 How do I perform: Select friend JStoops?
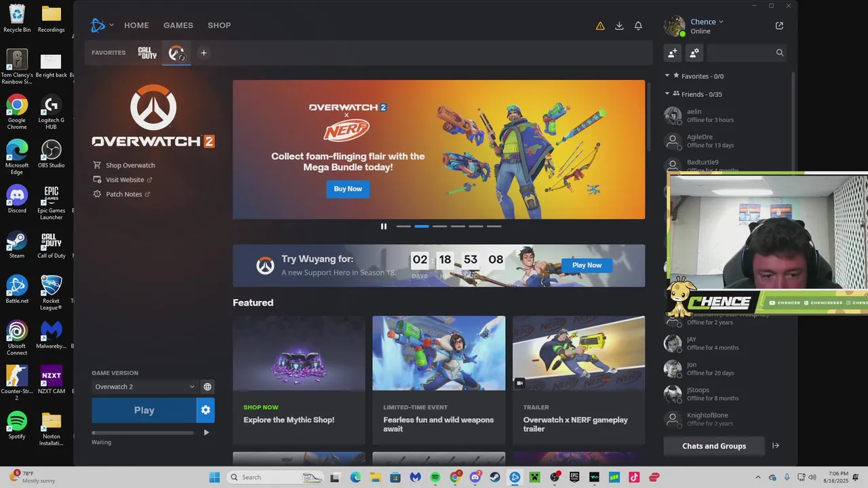tap(724, 394)
